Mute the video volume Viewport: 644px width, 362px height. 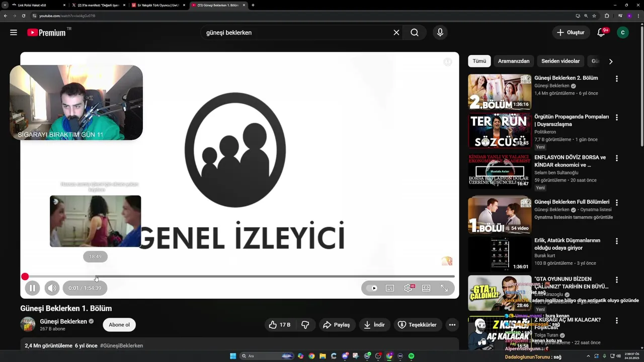pos(52,288)
